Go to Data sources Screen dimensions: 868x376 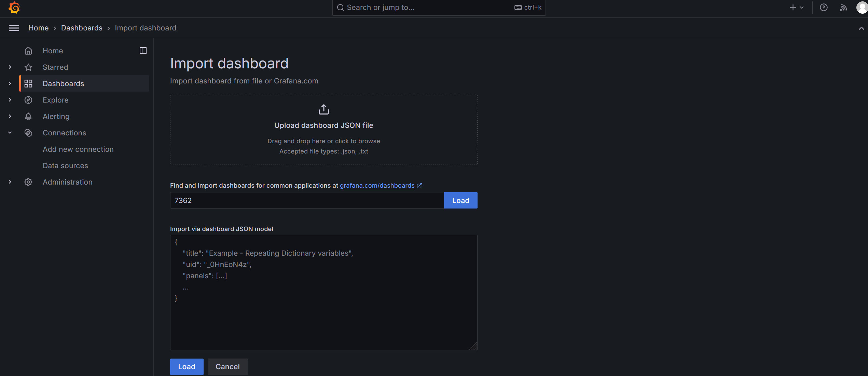(65, 165)
